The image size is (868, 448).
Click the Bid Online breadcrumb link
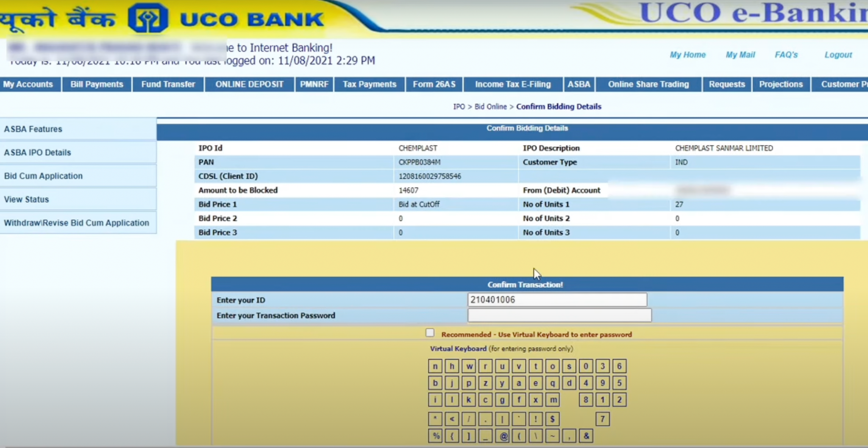[x=490, y=106]
